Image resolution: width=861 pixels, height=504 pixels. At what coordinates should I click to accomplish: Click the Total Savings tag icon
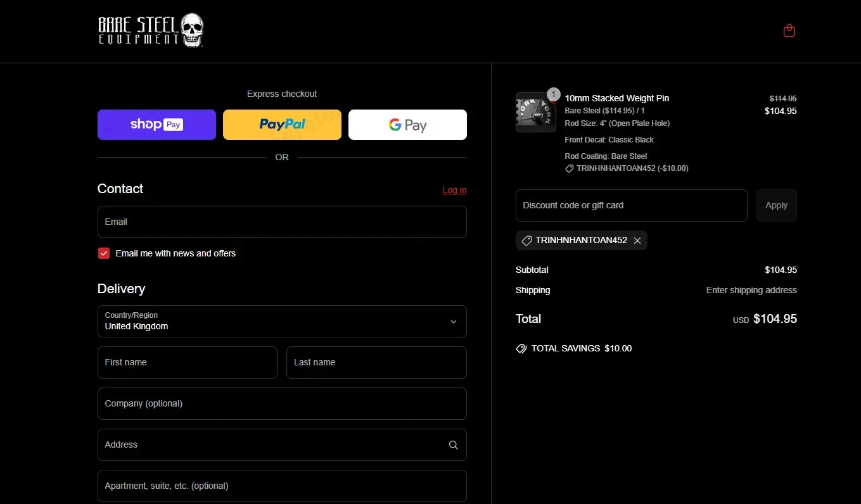(x=521, y=348)
